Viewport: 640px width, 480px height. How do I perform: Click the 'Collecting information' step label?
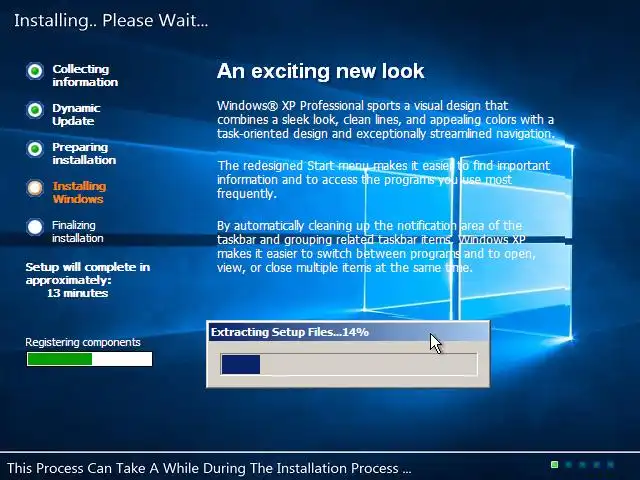85,76
